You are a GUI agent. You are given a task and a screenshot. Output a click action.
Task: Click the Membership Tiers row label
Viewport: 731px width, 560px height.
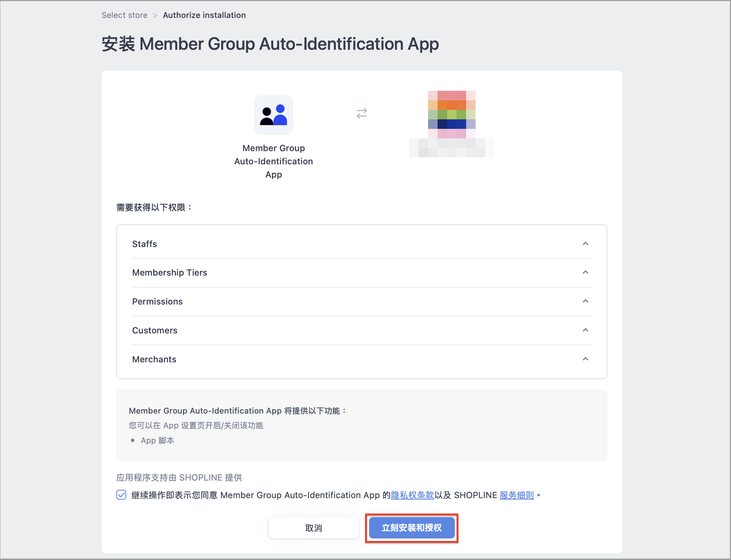point(170,273)
